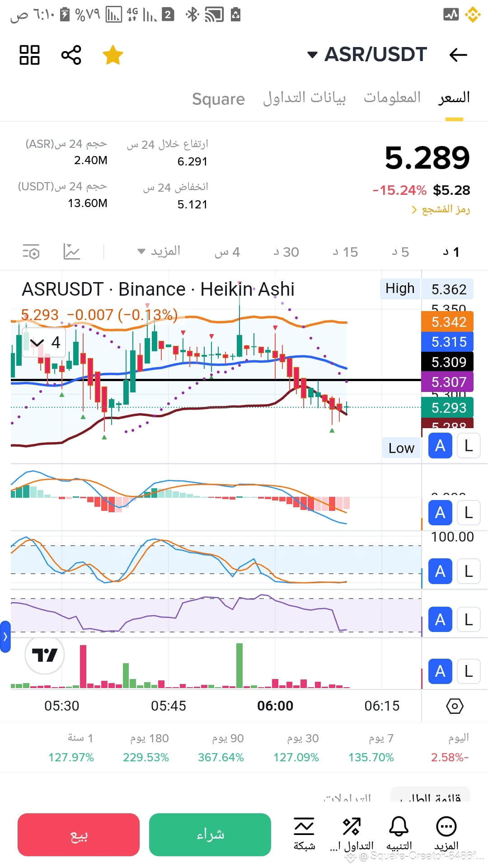This screenshot has width=488, height=868.
Task: Tap the blue 5.315 price label
Action: pyautogui.click(x=447, y=342)
